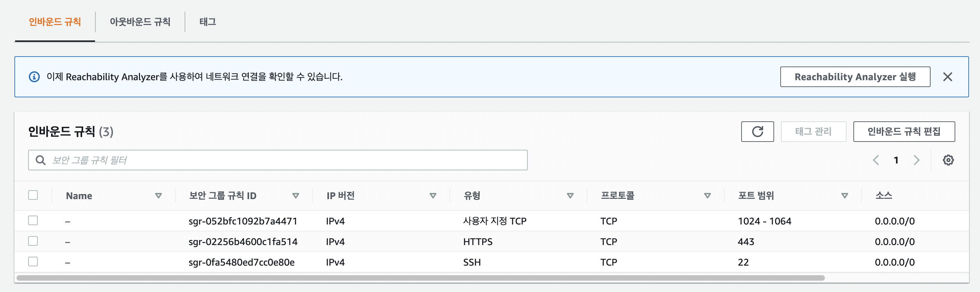
Task: Click 소스 column header
Action: point(883,195)
